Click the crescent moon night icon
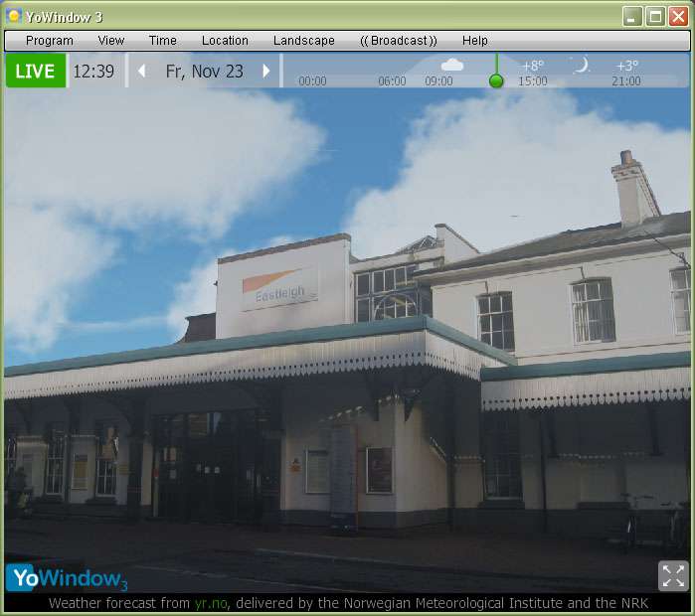The width and height of the screenshot is (695, 616). 581,66
